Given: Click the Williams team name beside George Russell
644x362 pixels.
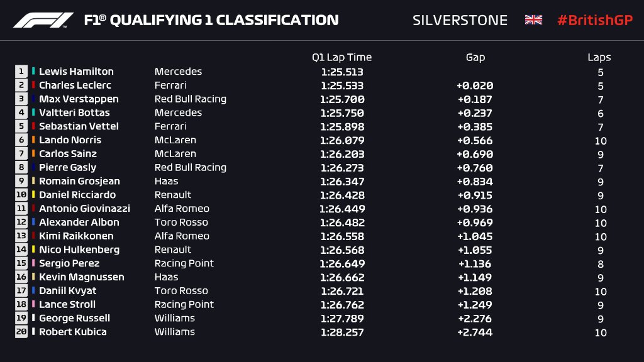Looking at the screenshot, I should pyautogui.click(x=174, y=318).
